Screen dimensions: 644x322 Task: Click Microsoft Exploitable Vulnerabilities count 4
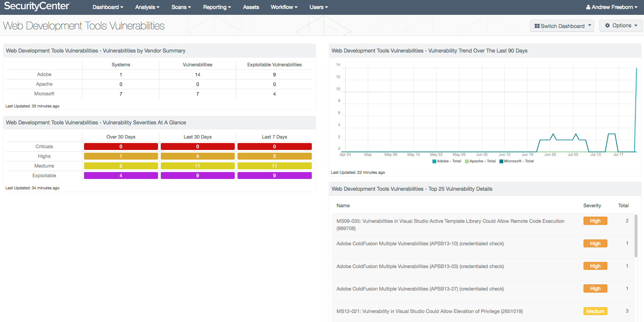click(274, 94)
